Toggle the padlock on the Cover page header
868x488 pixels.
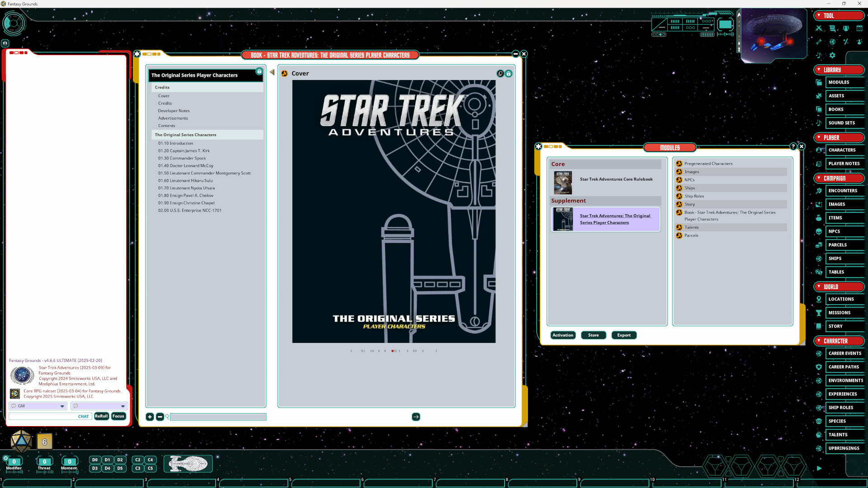tap(508, 73)
